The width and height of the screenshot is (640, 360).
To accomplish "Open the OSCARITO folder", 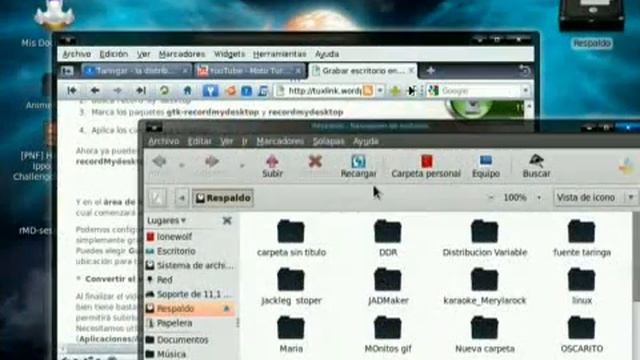I will [x=582, y=334].
